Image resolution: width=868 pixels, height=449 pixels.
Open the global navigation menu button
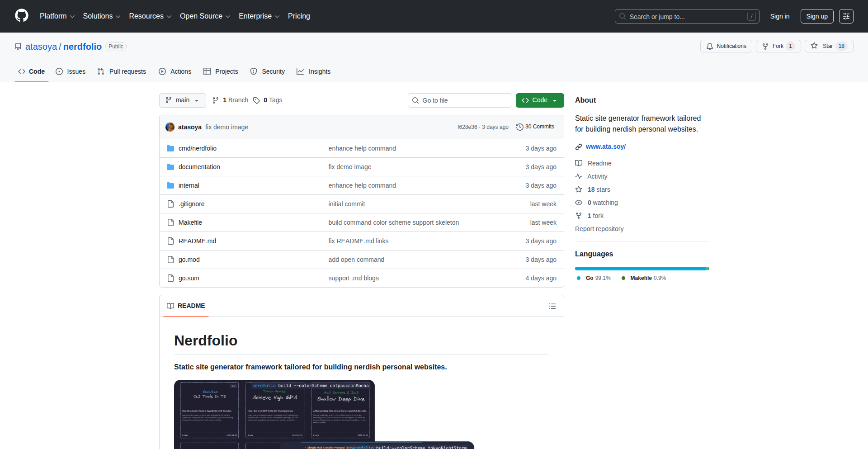point(846,16)
